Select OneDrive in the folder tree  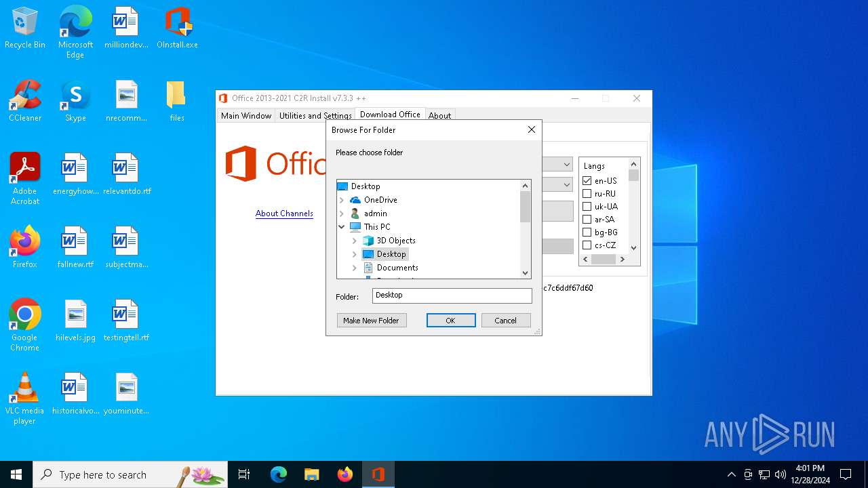pyautogui.click(x=380, y=200)
